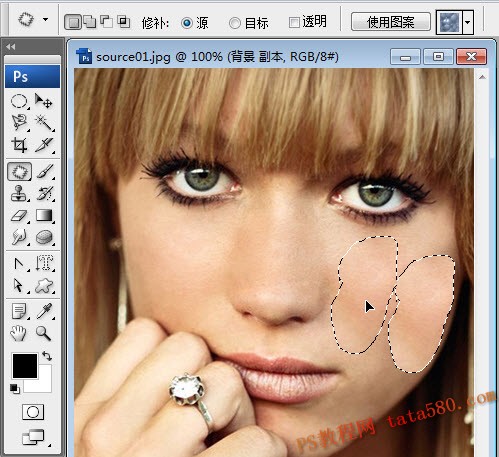Select the Zoom magnifier tool
This screenshot has height=457, width=499.
pos(44,333)
